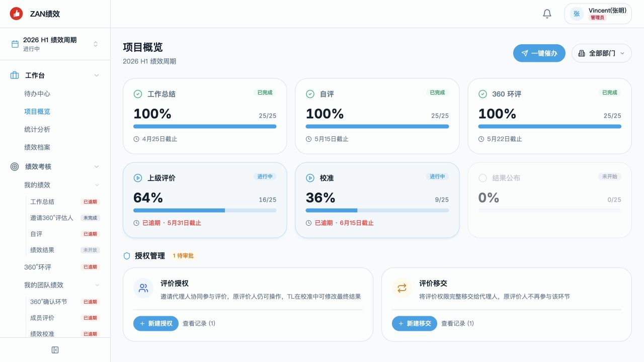Select 项目概览 in sidebar
This screenshot has width=644, height=362.
(x=37, y=112)
